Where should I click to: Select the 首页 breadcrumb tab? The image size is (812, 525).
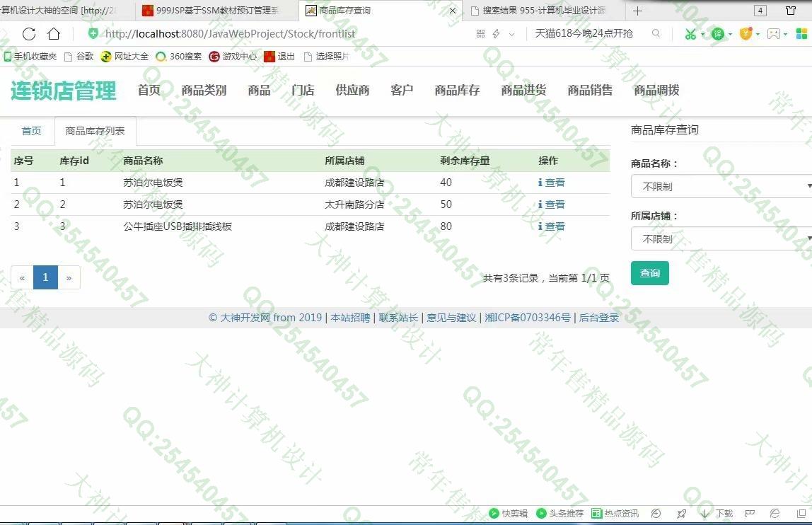point(32,131)
